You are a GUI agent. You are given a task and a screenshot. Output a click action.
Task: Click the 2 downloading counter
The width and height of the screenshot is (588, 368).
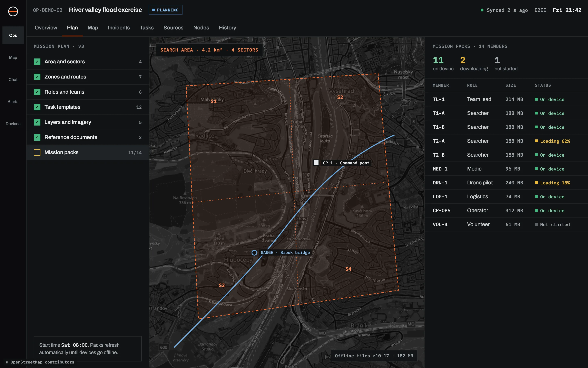(x=474, y=64)
